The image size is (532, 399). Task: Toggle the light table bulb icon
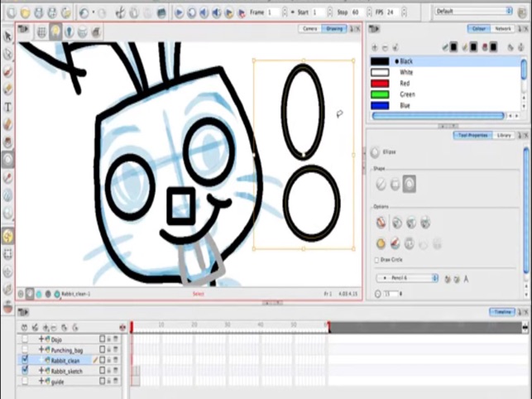pyautogui.click(x=55, y=31)
